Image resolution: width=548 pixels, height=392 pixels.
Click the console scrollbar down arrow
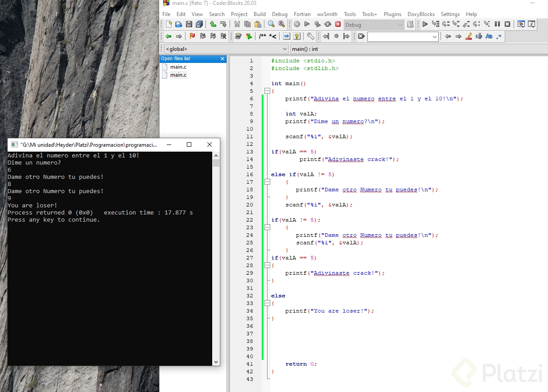(216, 362)
